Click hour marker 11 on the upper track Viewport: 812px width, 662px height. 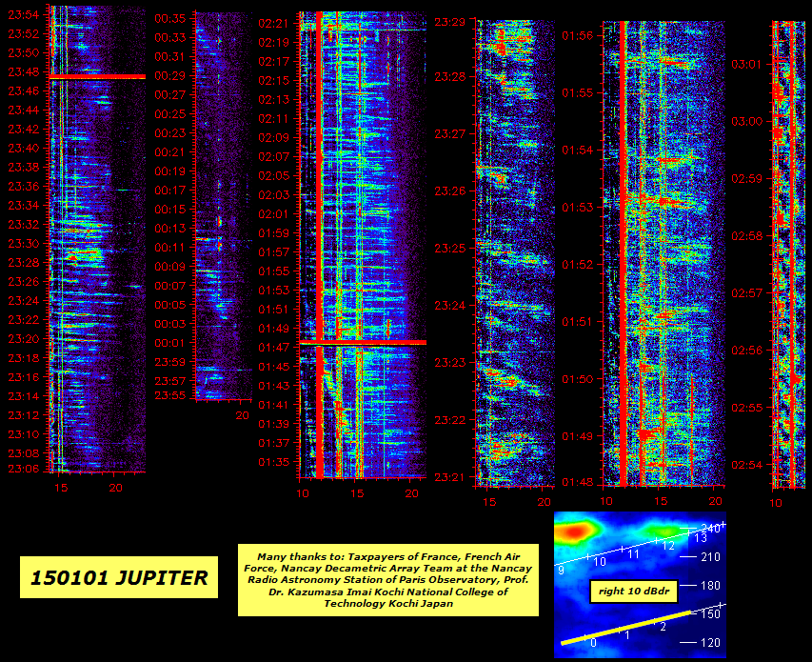pyautogui.click(x=634, y=554)
